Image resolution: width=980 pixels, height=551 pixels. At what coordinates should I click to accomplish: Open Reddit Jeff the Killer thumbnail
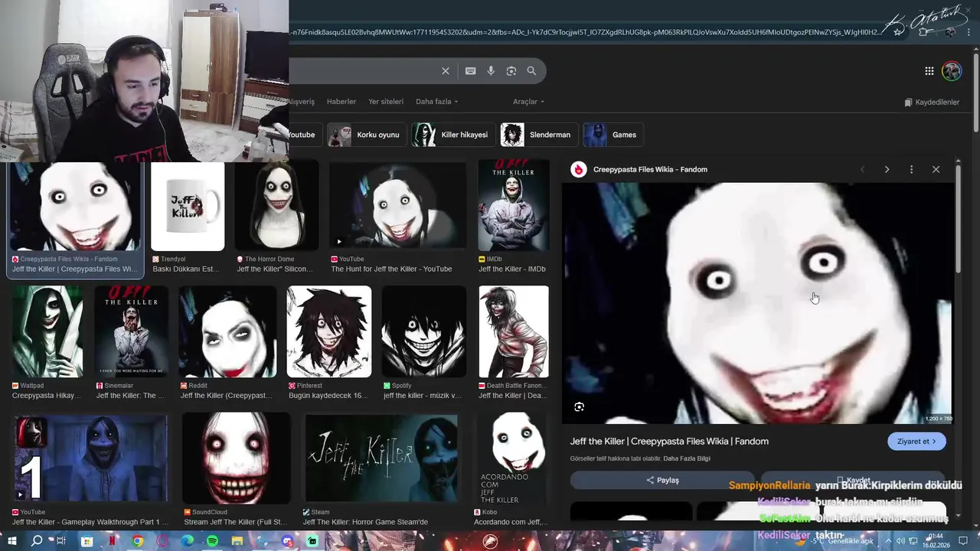point(227,331)
